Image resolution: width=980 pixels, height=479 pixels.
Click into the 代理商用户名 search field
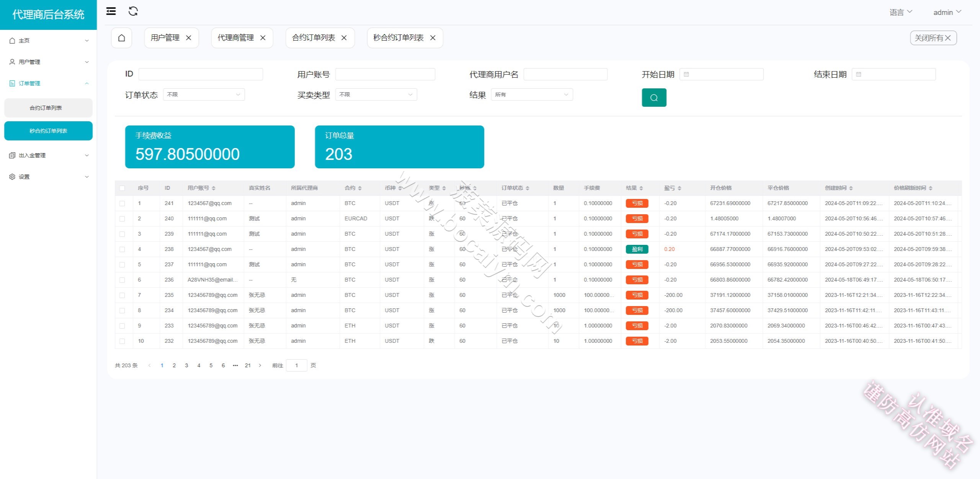pos(565,74)
